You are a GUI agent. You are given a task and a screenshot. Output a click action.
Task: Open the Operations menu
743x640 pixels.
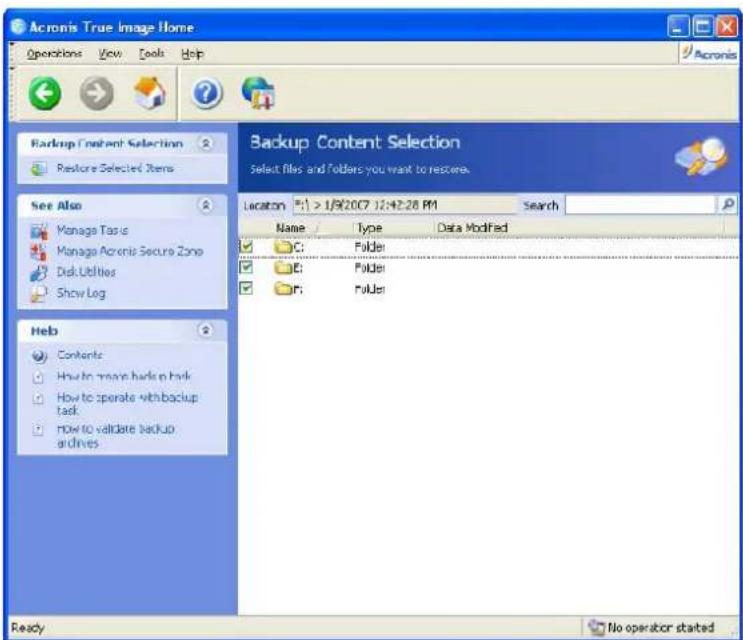pyautogui.click(x=54, y=54)
